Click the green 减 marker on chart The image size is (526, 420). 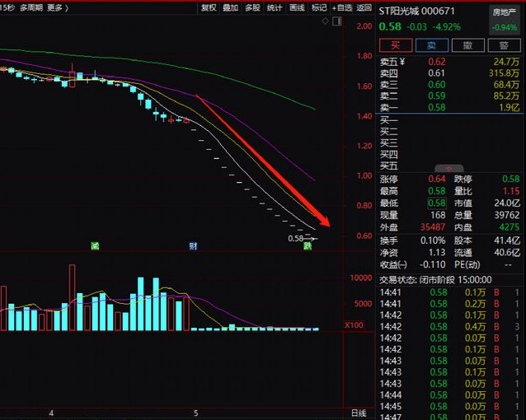pos(95,245)
